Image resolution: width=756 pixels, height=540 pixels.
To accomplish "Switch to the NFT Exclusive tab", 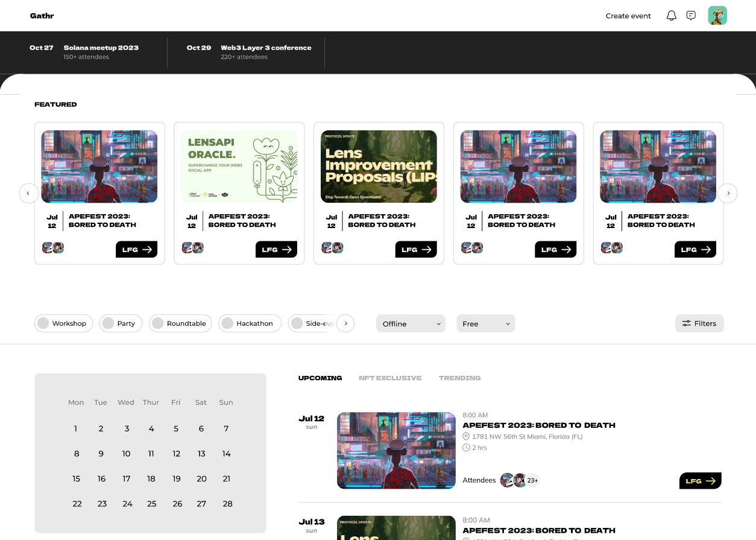I will 390,378.
